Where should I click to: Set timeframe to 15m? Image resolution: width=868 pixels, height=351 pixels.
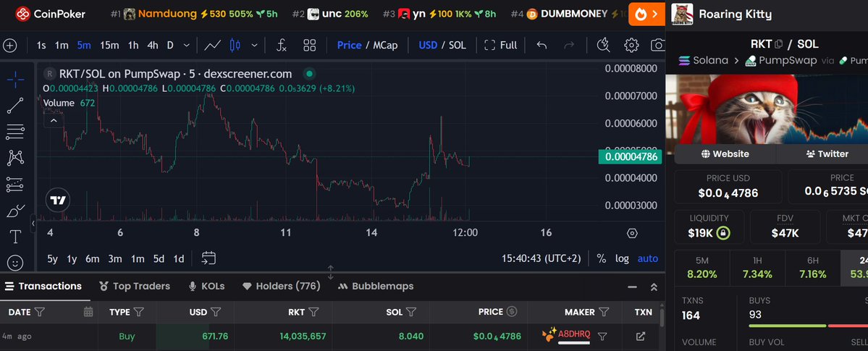(x=109, y=46)
